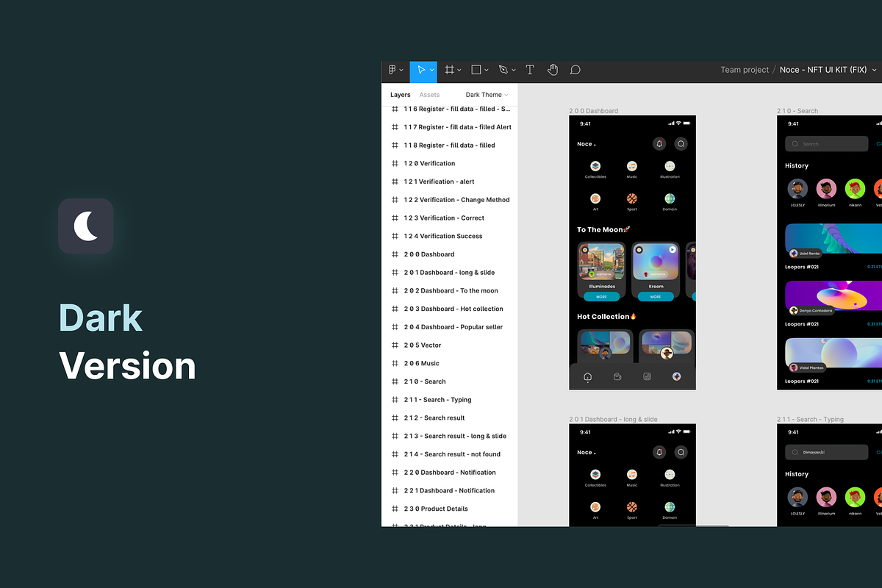
Task: Click LOLESLY avatar in 2 1 0 Search history
Action: (797, 189)
